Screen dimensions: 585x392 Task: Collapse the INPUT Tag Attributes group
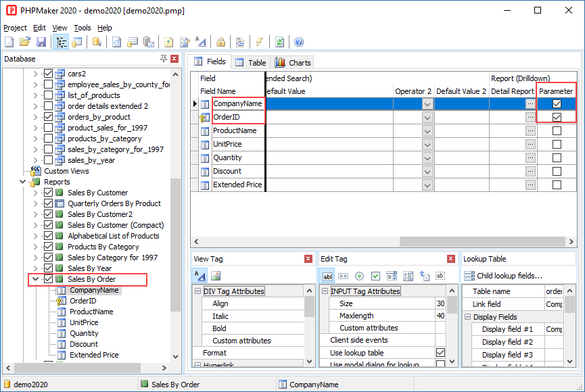[x=324, y=291]
